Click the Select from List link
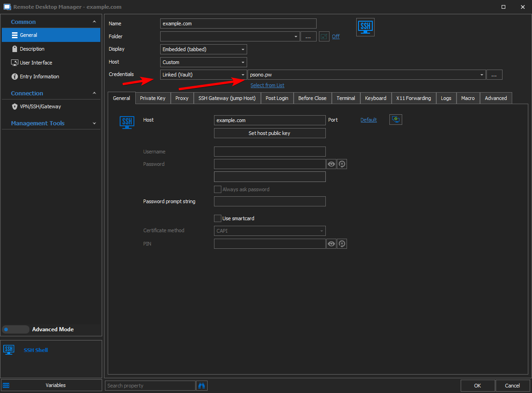Viewport: 532px width, 393px height. [267, 85]
